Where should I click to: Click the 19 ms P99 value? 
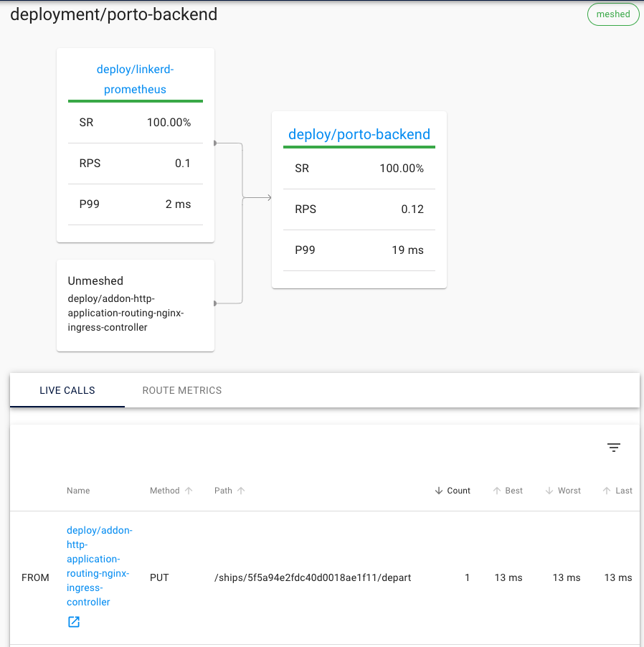[407, 250]
